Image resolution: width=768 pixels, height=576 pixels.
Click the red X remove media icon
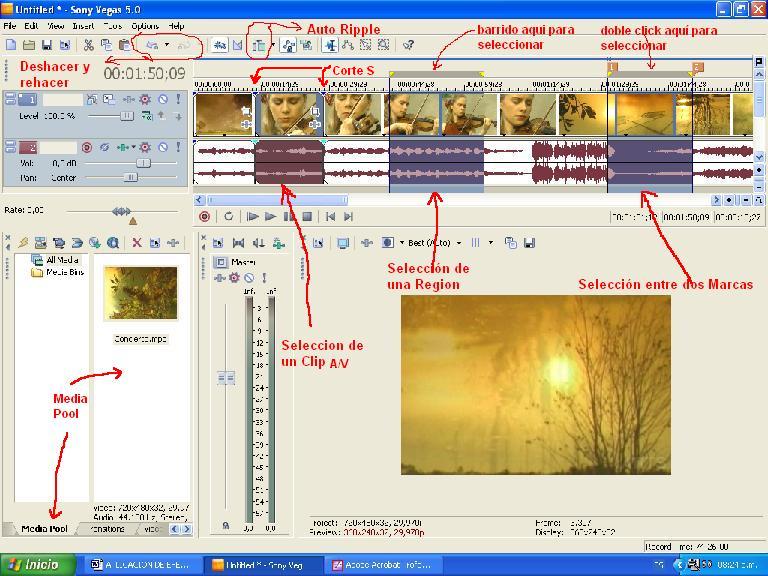pyautogui.click(x=137, y=242)
